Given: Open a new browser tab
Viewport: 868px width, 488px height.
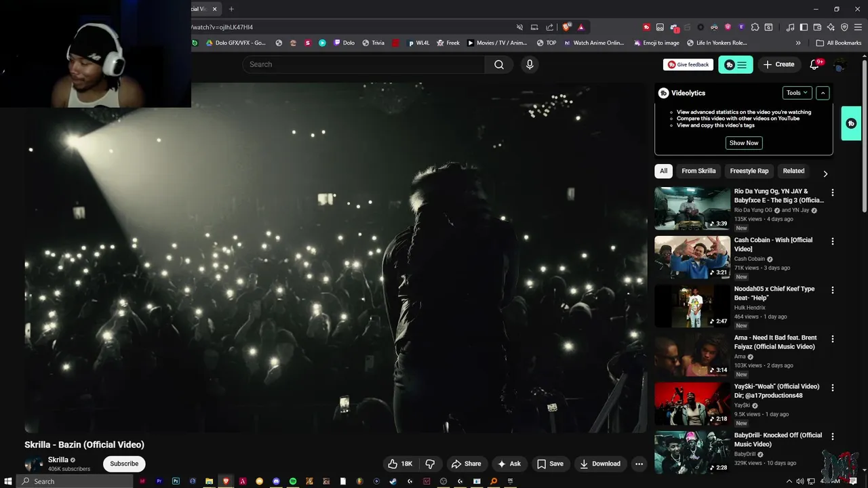Looking at the screenshot, I should [231, 9].
